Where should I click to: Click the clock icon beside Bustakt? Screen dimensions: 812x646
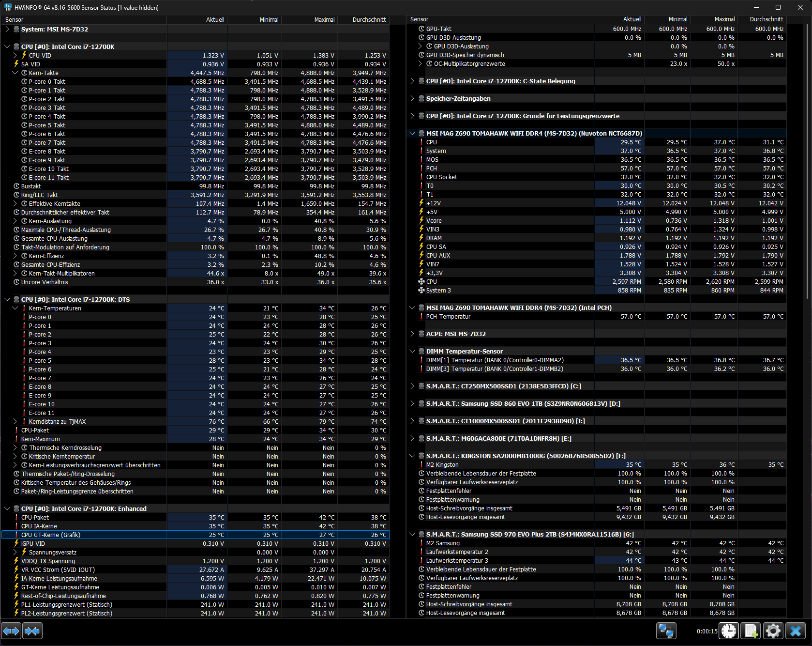tap(16, 186)
